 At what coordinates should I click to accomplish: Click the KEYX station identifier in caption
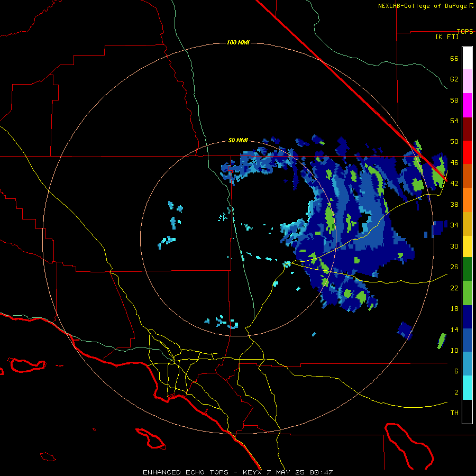coord(252,472)
